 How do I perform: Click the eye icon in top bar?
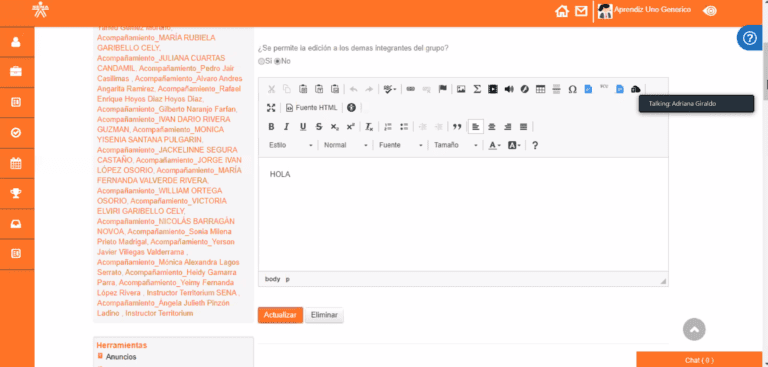(709, 11)
